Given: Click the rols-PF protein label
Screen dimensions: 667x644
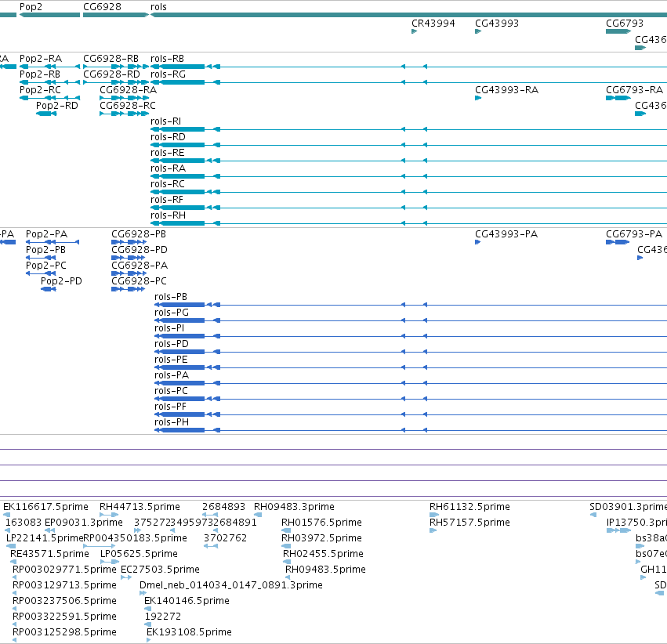Looking at the screenshot, I should 171,407.
